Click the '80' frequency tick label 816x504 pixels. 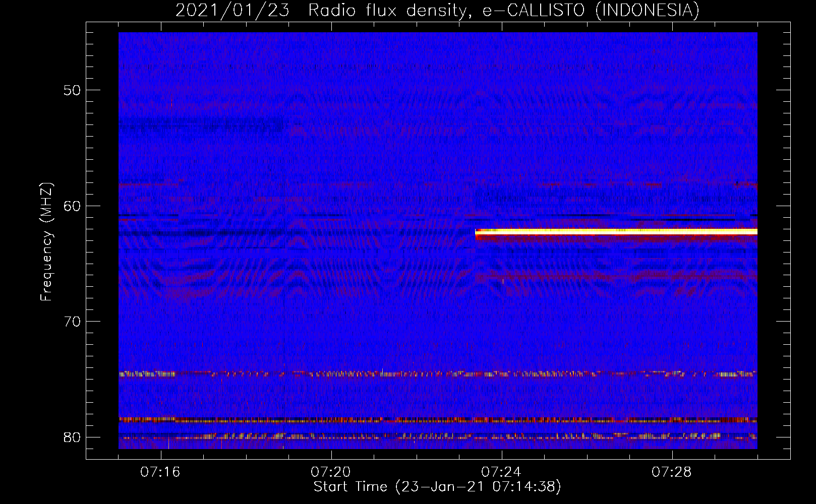[x=73, y=437]
